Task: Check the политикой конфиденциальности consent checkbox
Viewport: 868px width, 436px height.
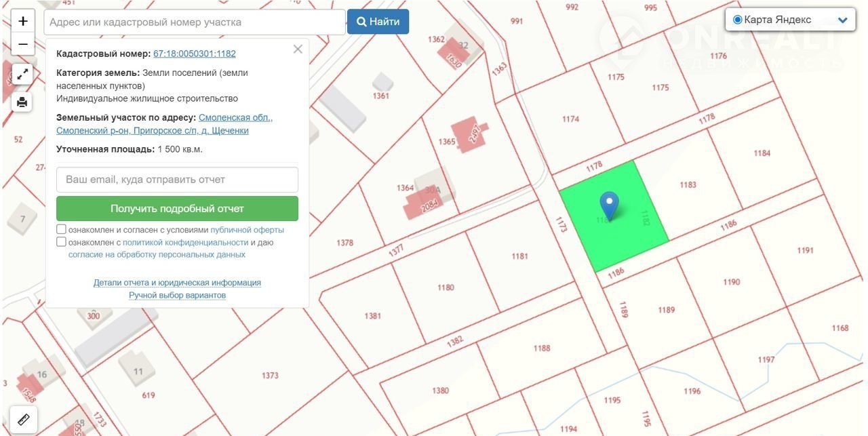Action: coord(62,242)
